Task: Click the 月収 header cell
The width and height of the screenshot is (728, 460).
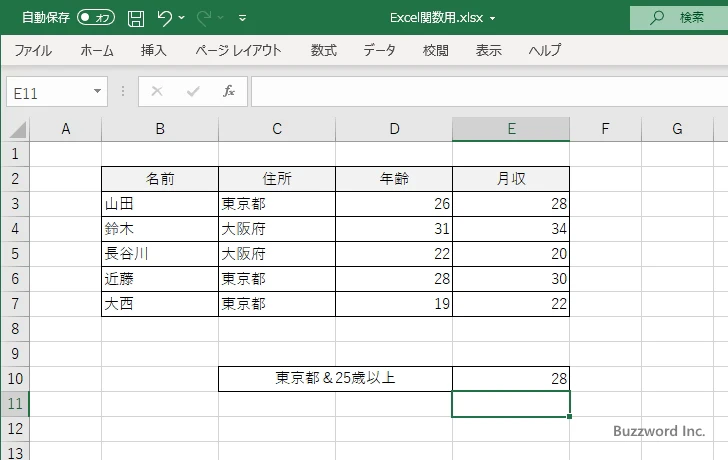Action: click(511, 179)
